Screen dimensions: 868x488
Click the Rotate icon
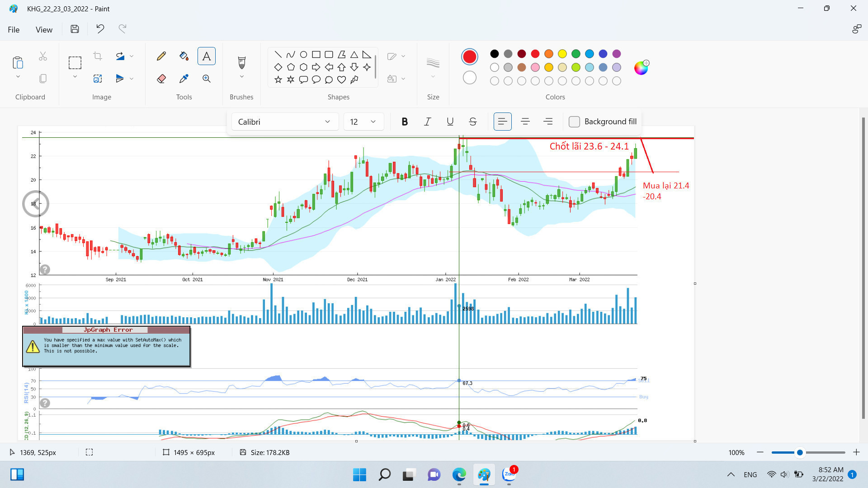(x=120, y=56)
